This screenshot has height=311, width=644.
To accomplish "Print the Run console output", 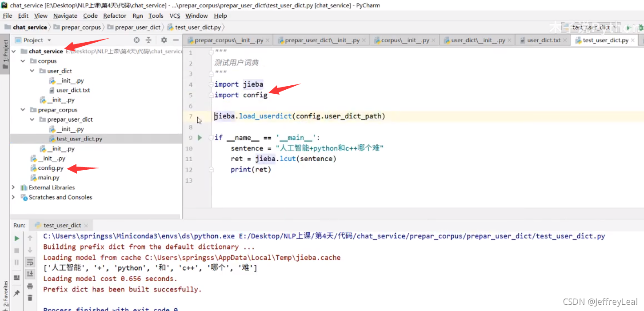I will [30, 286].
